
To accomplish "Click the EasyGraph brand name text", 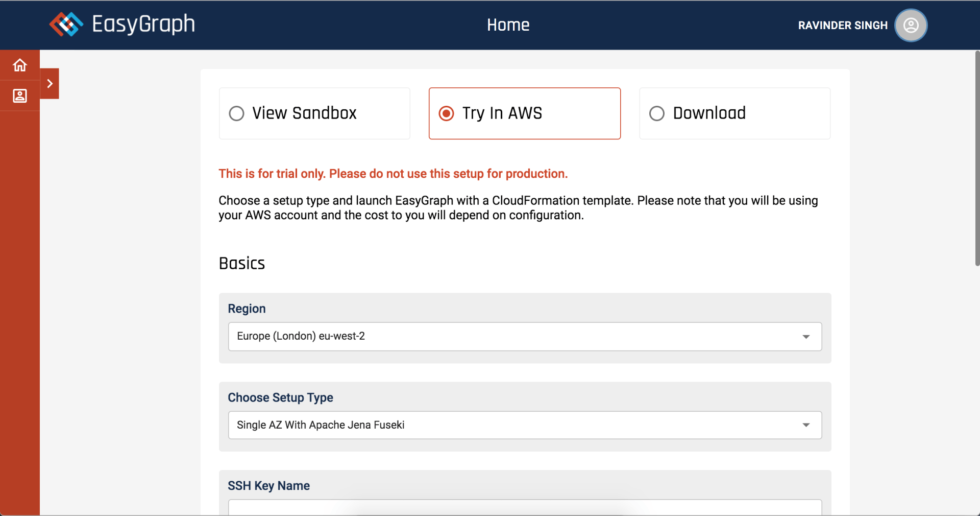I will (x=143, y=24).
